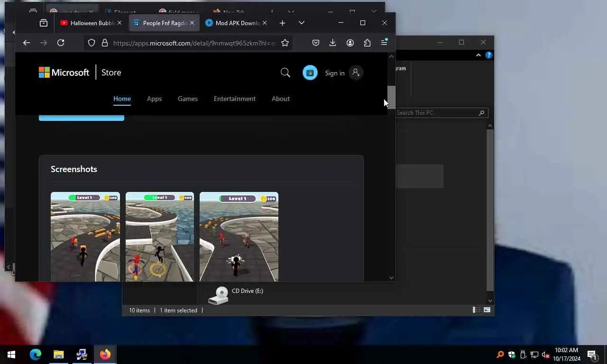Click the address bar URL
The image size is (607, 364).
tap(194, 43)
